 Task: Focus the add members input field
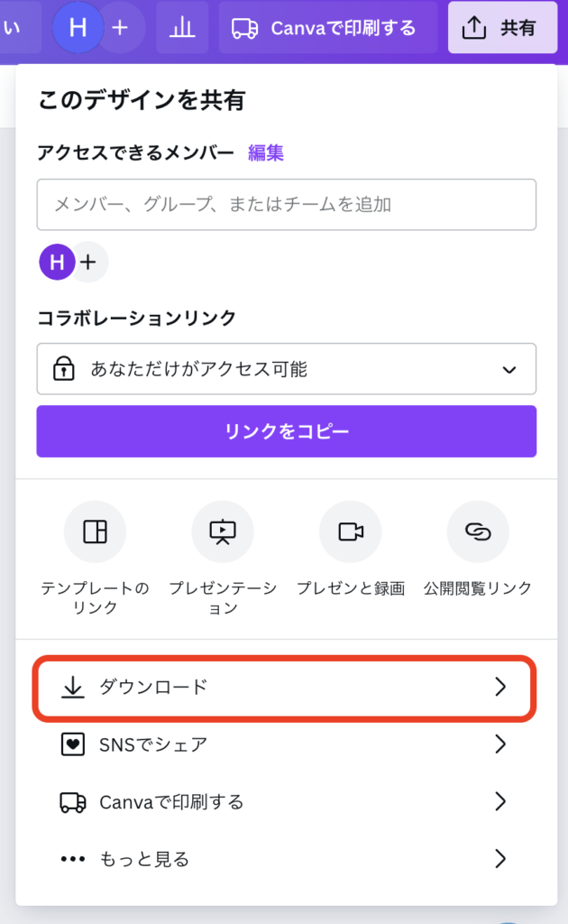pos(287,205)
